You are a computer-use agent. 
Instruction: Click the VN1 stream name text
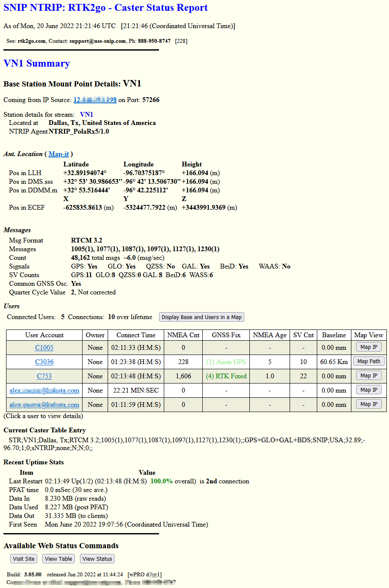(86, 115)
